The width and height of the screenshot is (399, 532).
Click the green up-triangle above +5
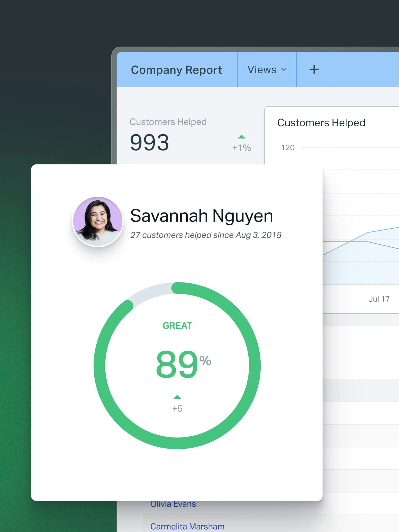tap(177, 397)
